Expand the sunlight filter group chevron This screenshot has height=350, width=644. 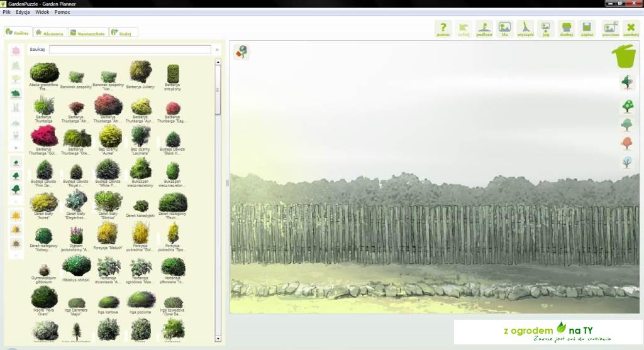click(16, 255)
